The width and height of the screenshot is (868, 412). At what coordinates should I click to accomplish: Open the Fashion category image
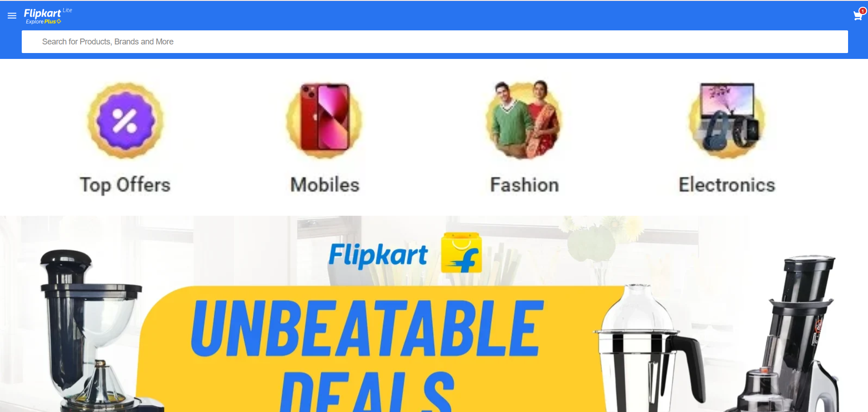click(x=524, y=120)
